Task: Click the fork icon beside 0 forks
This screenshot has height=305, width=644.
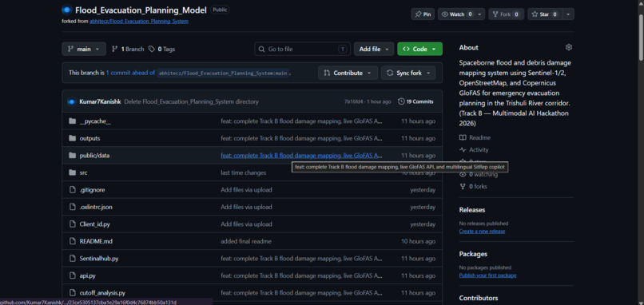Action: coord(463,187)
